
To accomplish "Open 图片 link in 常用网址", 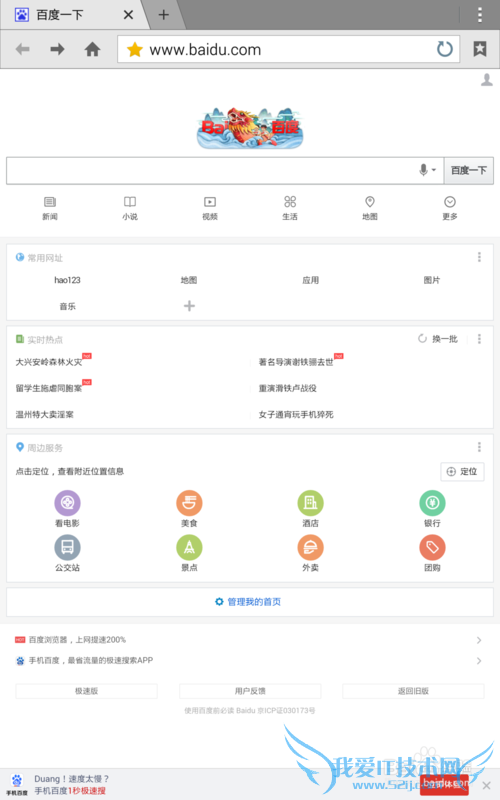I will tap(432, 280).
